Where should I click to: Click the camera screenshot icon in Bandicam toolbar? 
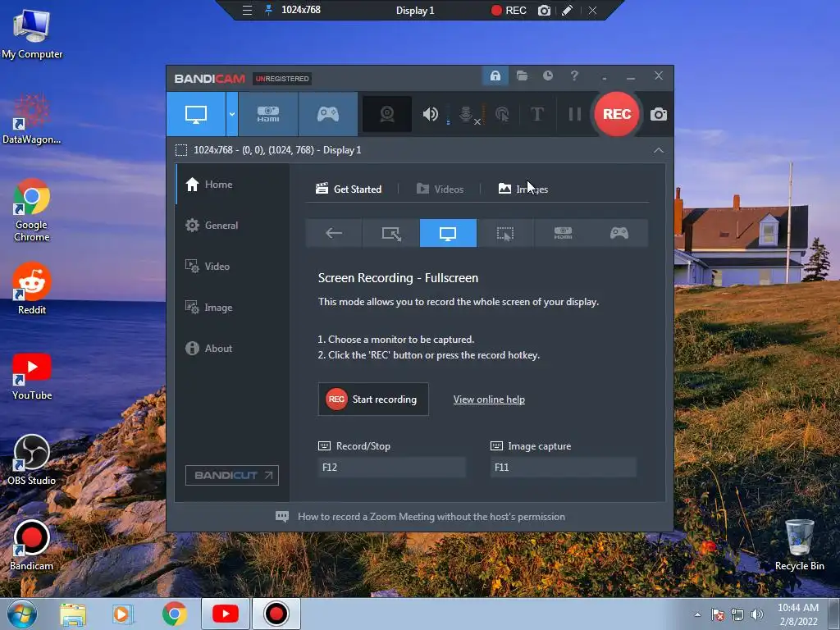659,114
